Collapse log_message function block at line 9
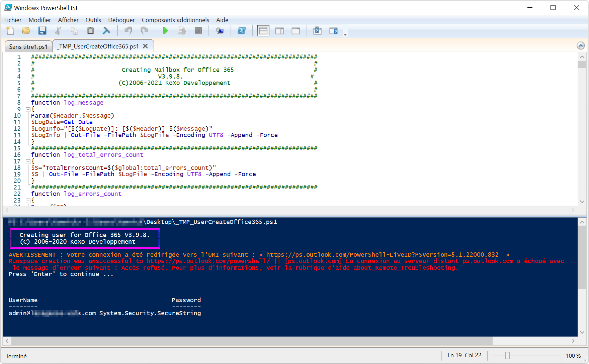 tap(28, 109)
